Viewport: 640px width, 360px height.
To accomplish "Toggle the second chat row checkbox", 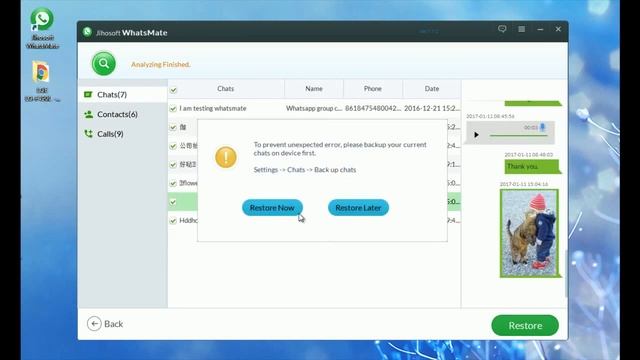I will point(173,127).
